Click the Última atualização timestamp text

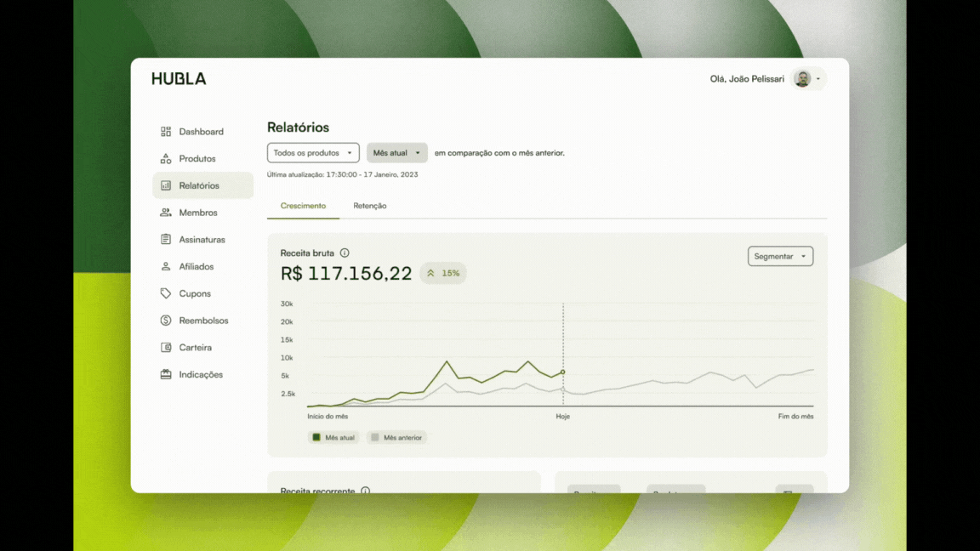[343, 174]
